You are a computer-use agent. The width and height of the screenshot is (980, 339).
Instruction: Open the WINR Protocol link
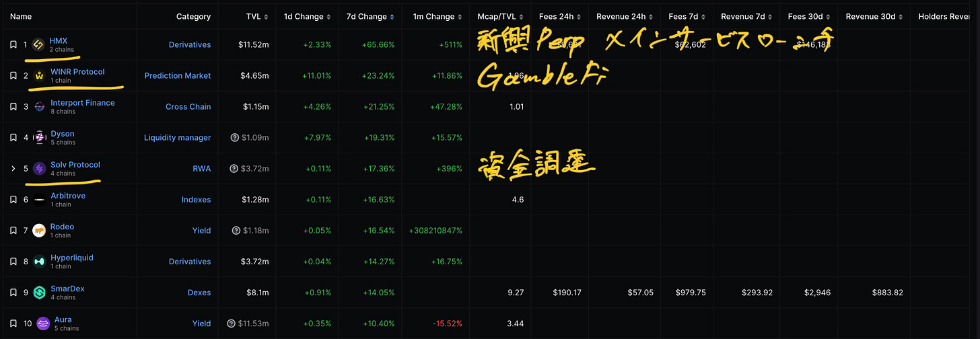coord(77,72)
